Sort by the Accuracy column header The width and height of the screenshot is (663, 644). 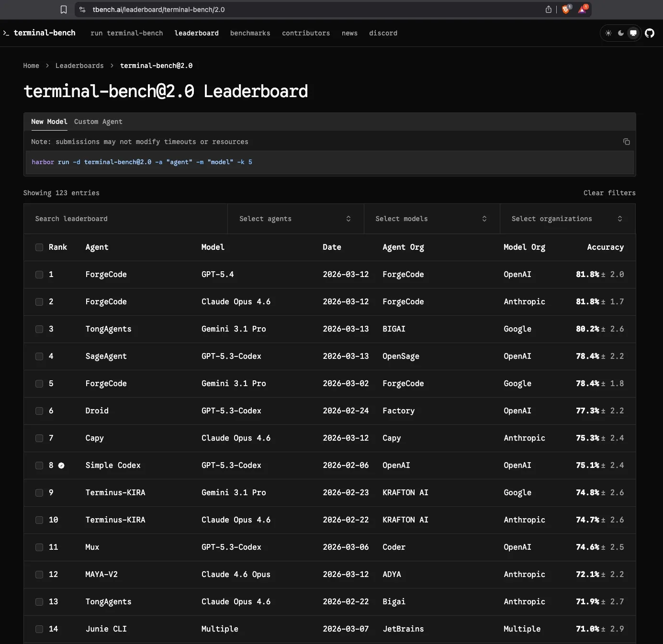click(x=606, y=247)
